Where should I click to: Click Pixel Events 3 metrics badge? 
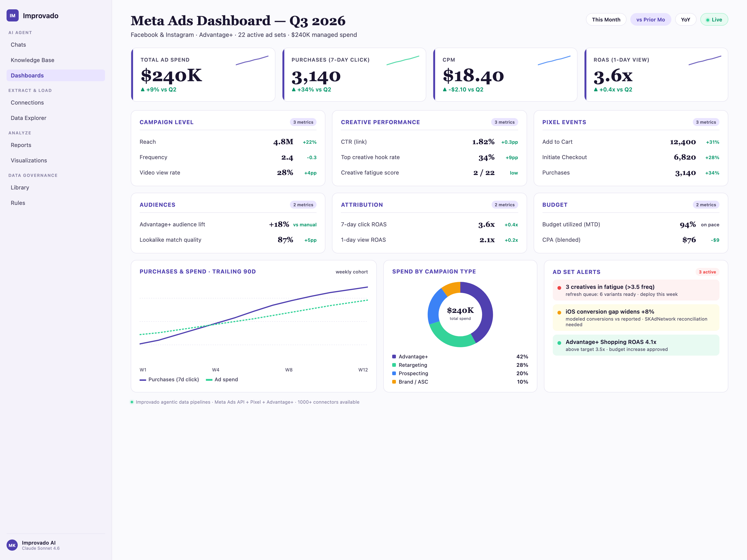click(706, 122)
